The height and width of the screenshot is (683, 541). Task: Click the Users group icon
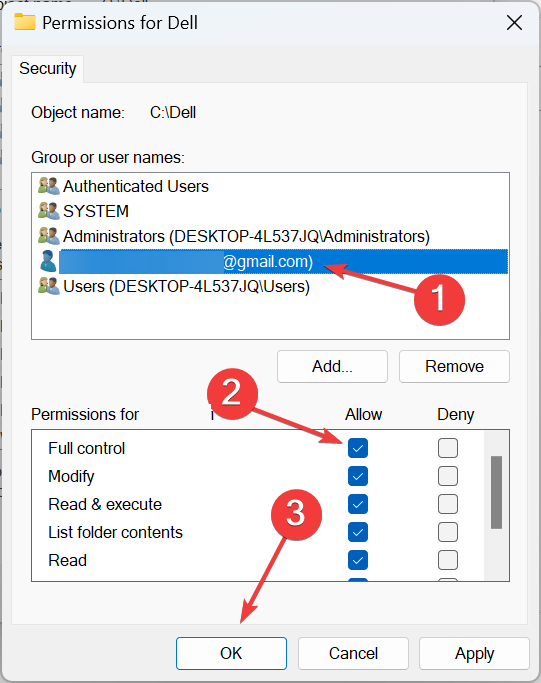click(48, 286)
